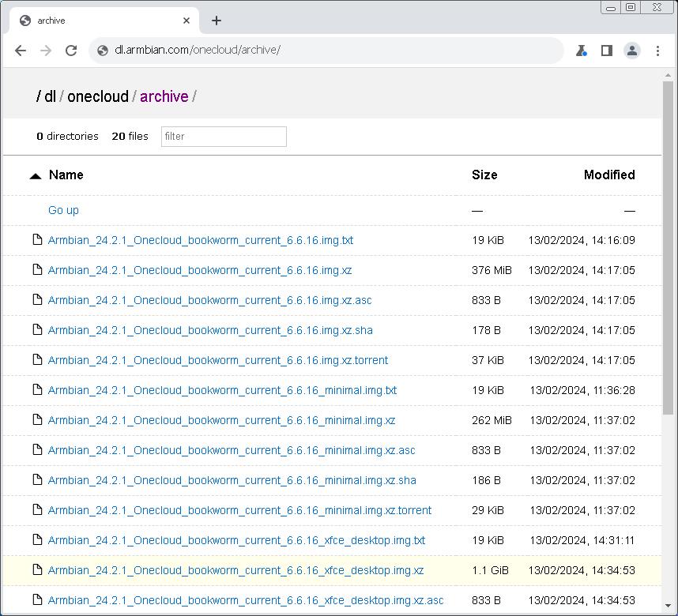The image size is (678, 616).
Task: Toggle the side panel icon
Action: 606,51
